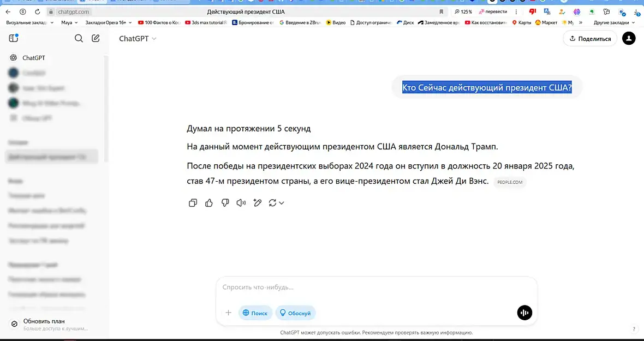This screenshot has width=644, height=341.
Task: Expand the Визуальные закладки bookmark folder
Action: [29, 22]
